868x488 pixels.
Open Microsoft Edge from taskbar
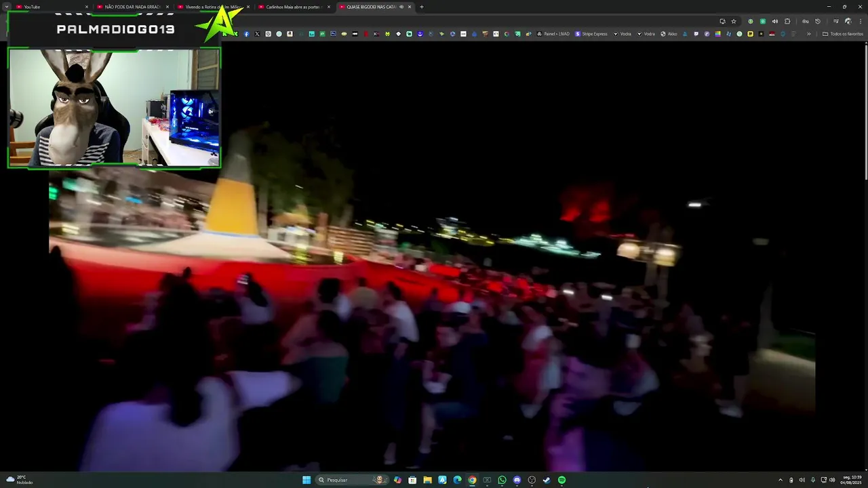tap(457, 480)
